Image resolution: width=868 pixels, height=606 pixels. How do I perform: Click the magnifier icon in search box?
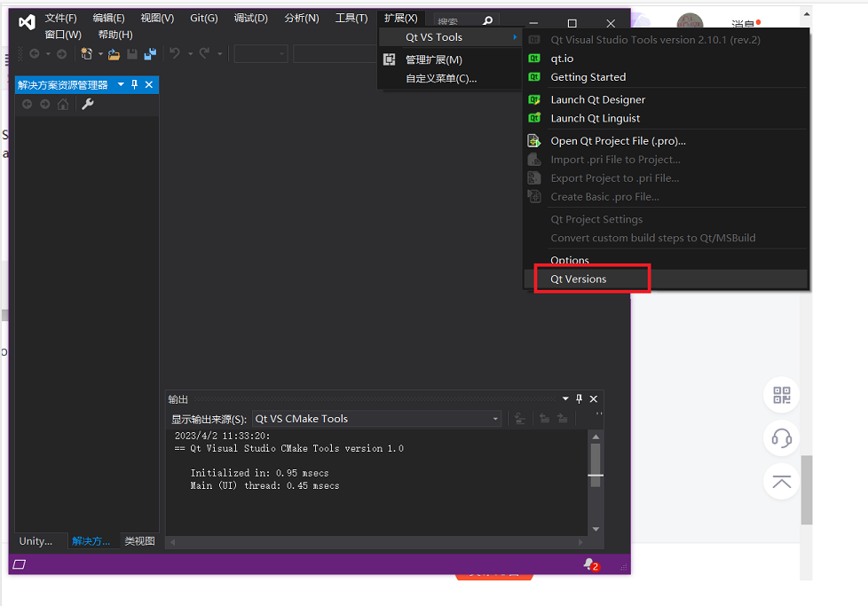point(488,21)
